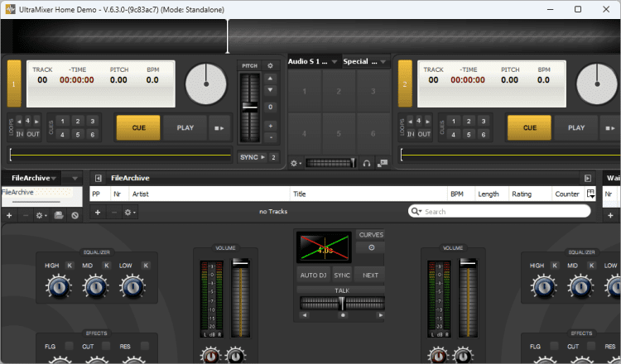Click the sidebar save disk icon
This screenshot has width=621, height=364.
click(x=59, y=215)
